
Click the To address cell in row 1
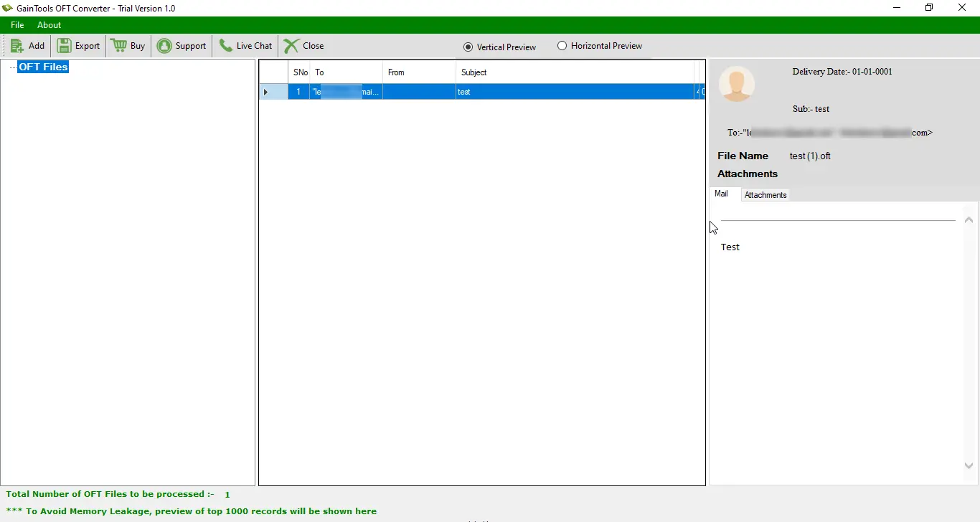click(x=346, y=92)
